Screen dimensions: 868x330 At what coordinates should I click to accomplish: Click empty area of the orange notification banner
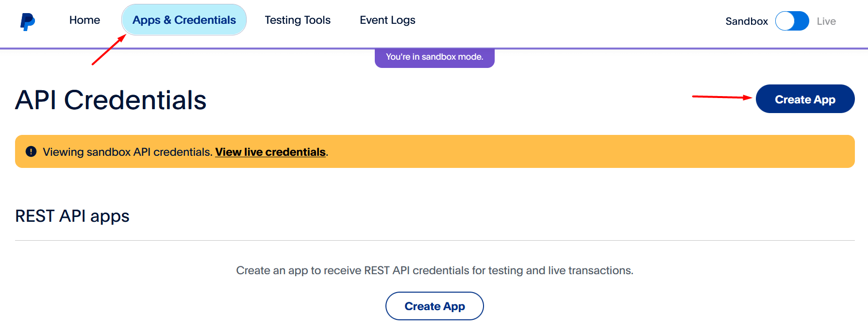pyautogui.click(x=583, y=151)
